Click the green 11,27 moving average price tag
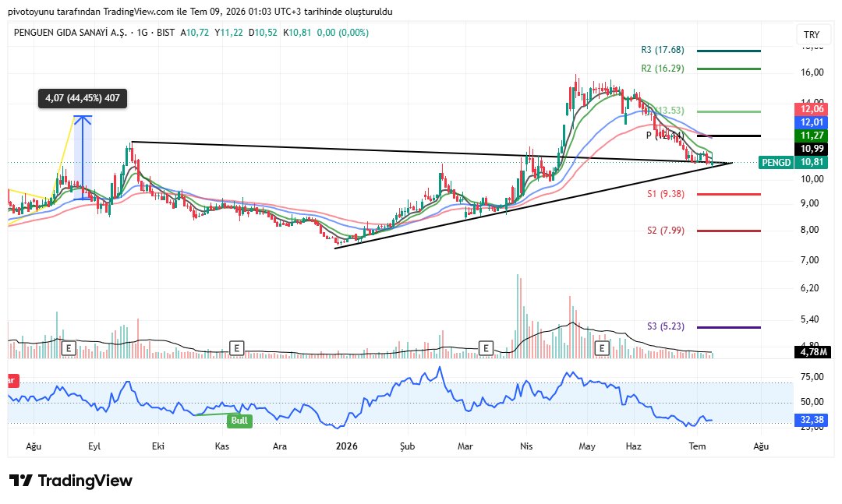Image resolution: width=842 pixels, height=504 pixels. (x=812, y=136)
